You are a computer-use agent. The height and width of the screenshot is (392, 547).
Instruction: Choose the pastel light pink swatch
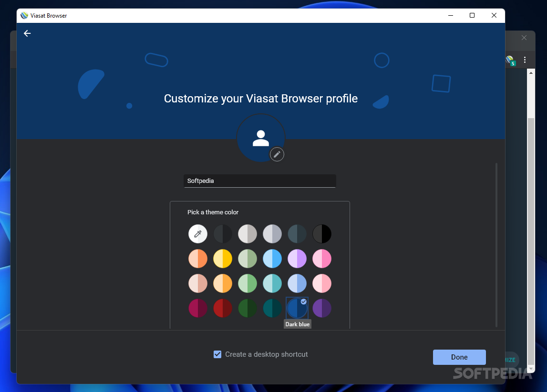[321, 283]
